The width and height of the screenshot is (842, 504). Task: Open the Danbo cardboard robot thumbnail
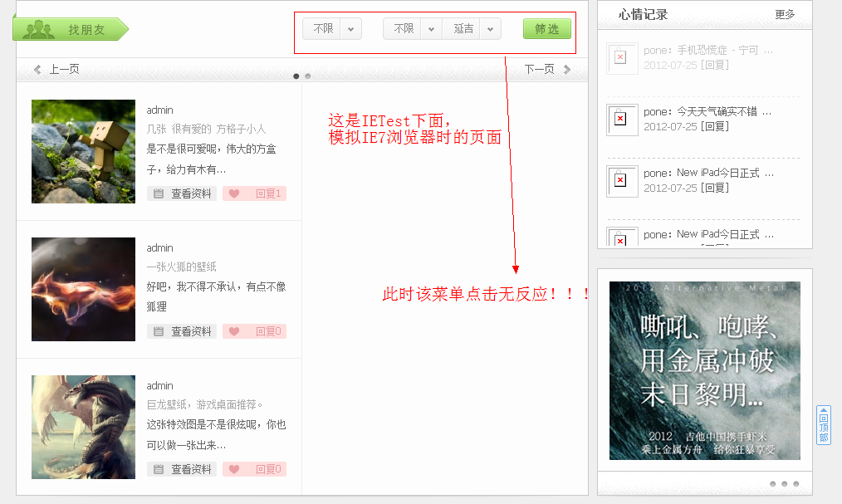83,151
